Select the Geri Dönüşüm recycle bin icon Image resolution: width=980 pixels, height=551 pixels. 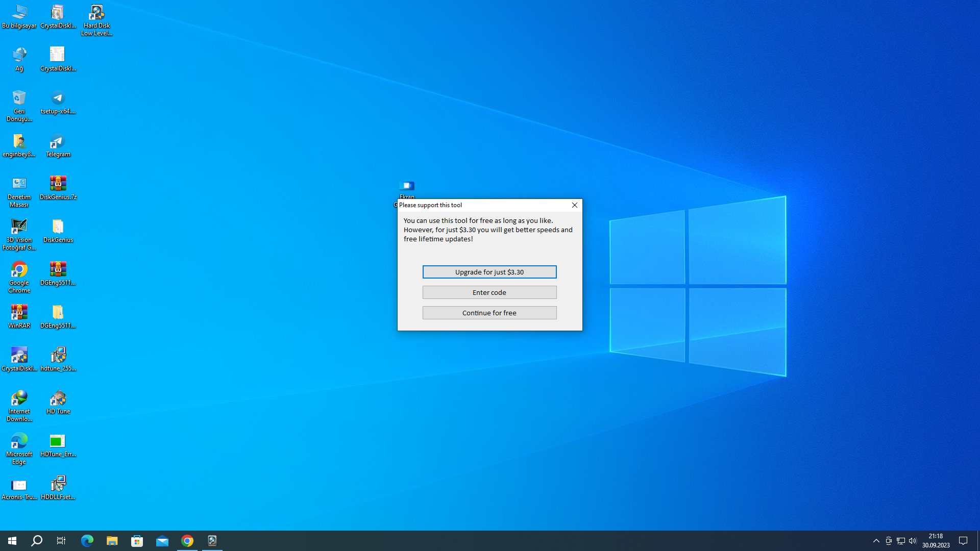coord(19,105)
